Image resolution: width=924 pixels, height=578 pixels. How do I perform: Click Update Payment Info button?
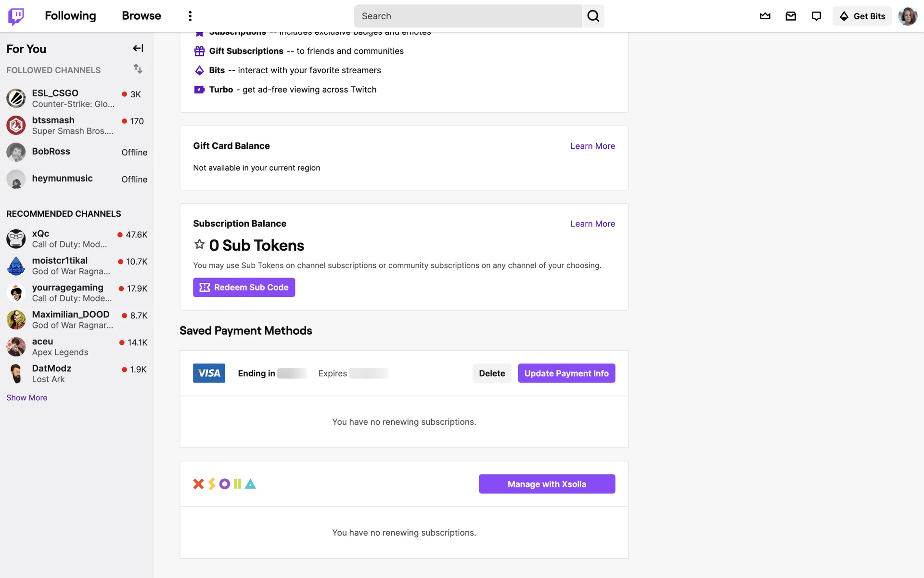click(x=566, y=373)
